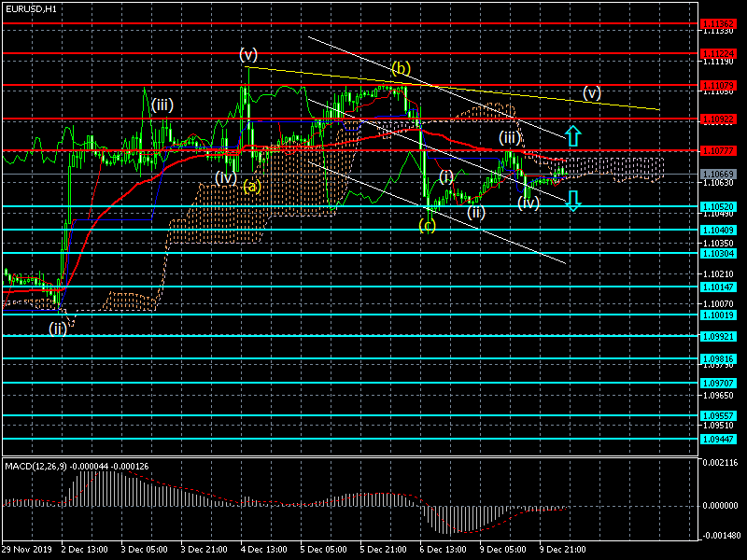Select the (iv) label beside yellow (a)

226,178
